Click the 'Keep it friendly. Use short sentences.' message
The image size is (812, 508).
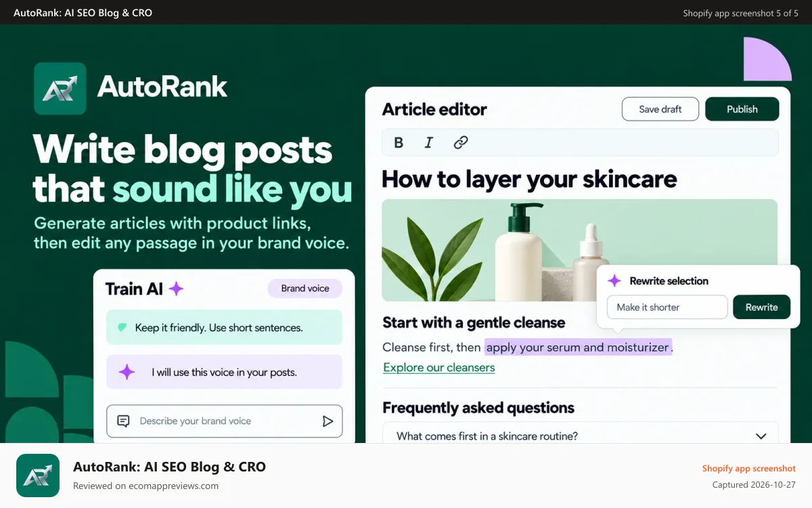(x=225, y=328)
